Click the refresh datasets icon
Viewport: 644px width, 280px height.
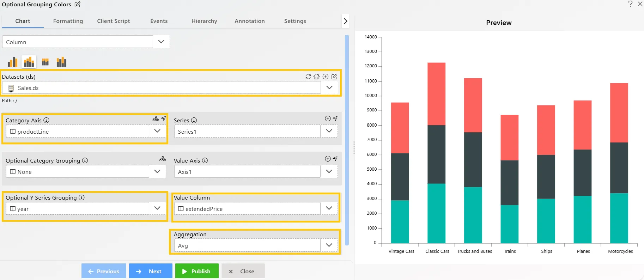(308, 77)
